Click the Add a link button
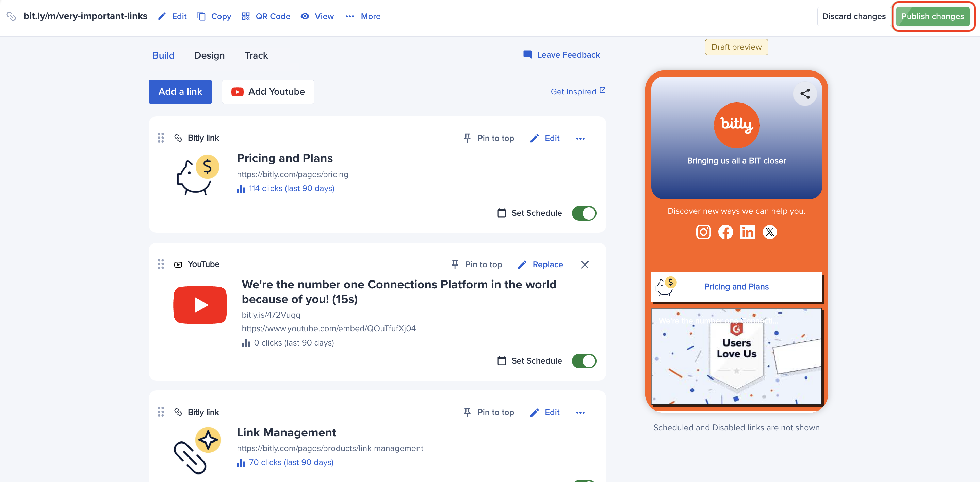This screenshot has width=980, height=482. click(x=180, y=92)
